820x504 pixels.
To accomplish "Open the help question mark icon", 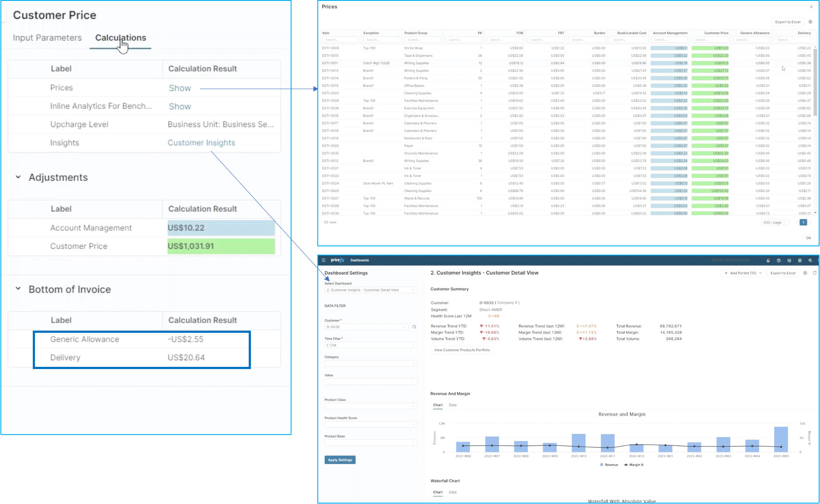I will [x=778, y=260].
